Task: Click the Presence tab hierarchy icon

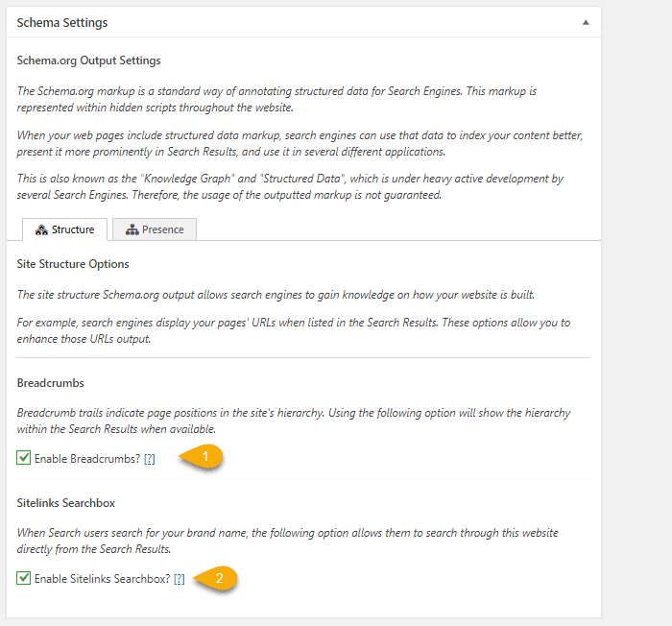Action: [132, 229]
